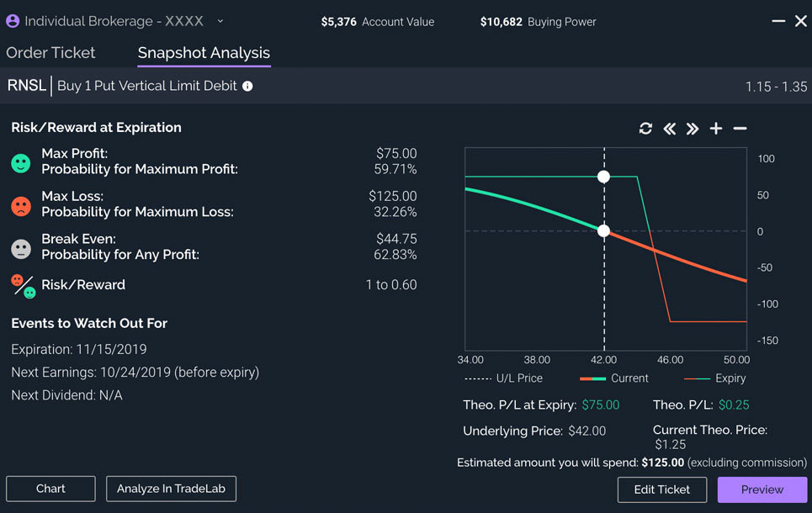The height and width of the screenshot is (513, 812).
Task: Shift chart right with double-right arrows
Action: [x=692, y=128]
